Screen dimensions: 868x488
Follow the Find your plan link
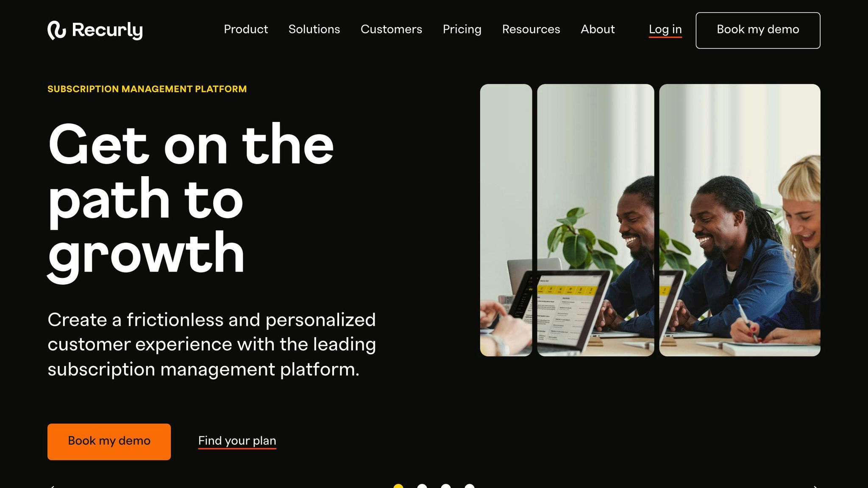tap(237, 441)
